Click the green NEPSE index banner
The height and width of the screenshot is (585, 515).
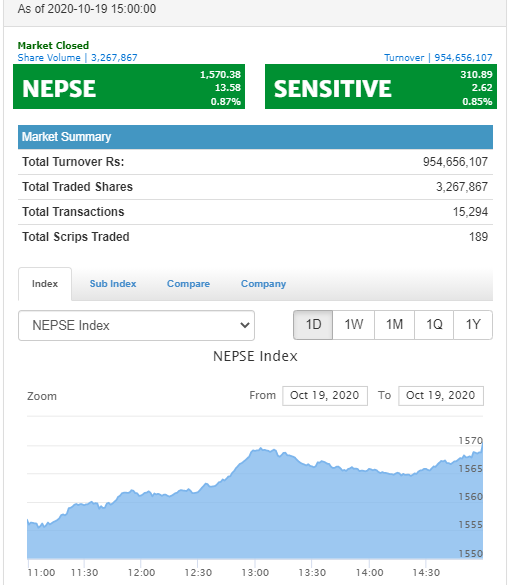coord(129,87)
